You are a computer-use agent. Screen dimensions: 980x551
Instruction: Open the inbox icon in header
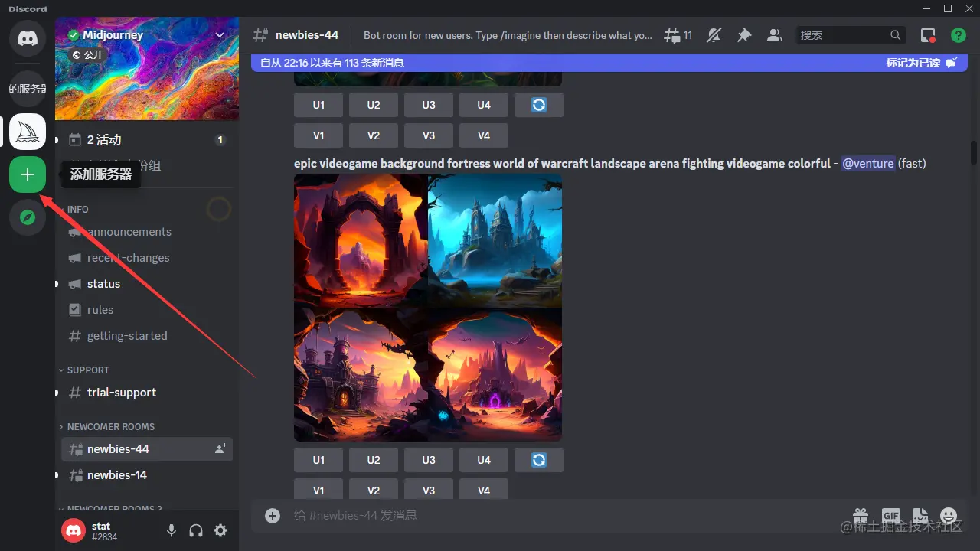point(928,35)
